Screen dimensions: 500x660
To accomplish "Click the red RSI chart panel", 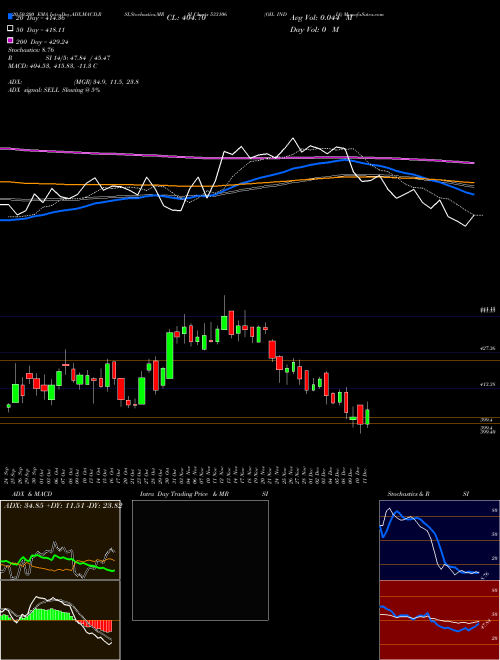I will (439, 620).
